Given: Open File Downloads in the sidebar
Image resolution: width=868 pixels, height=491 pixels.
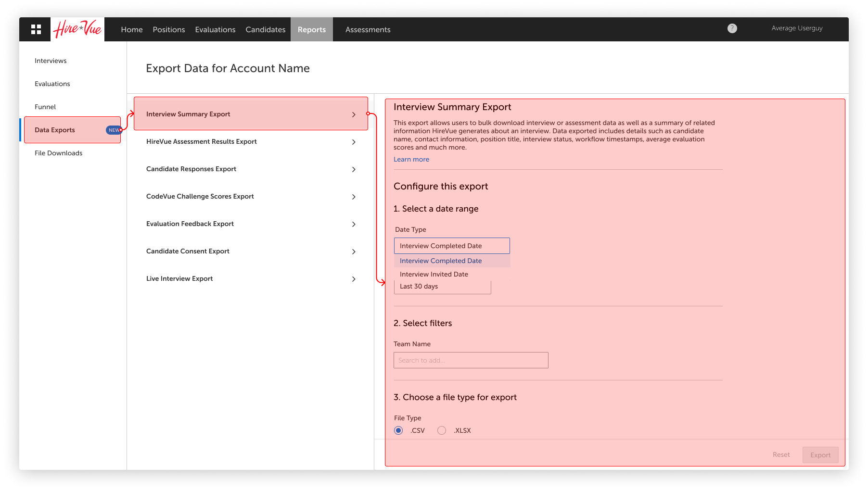Looking at the screenshot, I should 58,153.
